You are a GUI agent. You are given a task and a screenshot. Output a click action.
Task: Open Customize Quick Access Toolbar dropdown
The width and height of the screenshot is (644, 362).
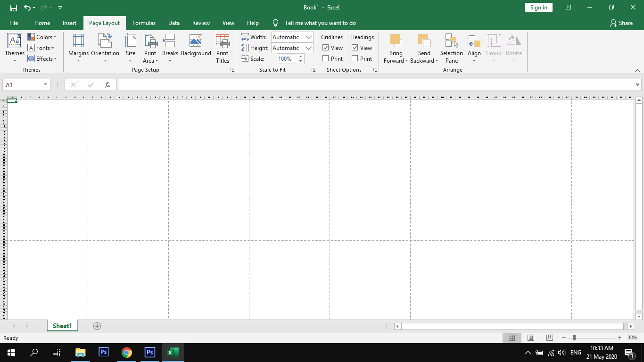60,8
